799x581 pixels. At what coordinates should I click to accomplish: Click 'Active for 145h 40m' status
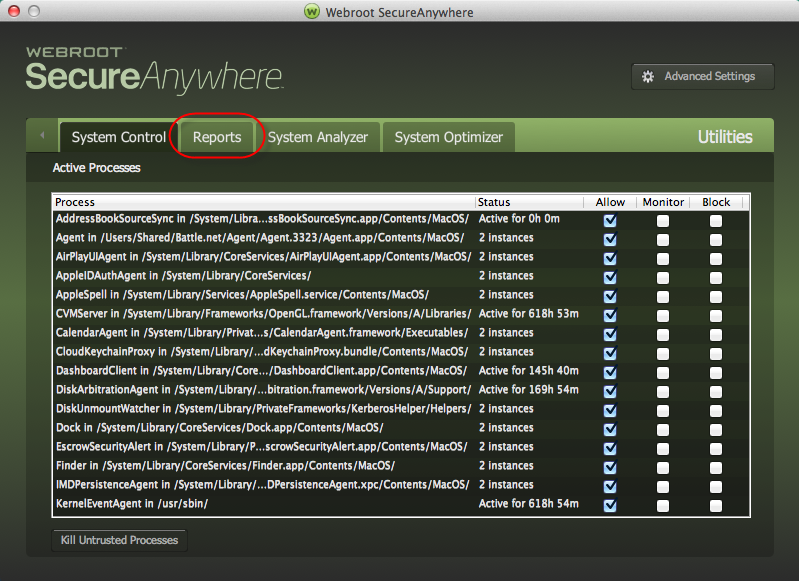528,371
